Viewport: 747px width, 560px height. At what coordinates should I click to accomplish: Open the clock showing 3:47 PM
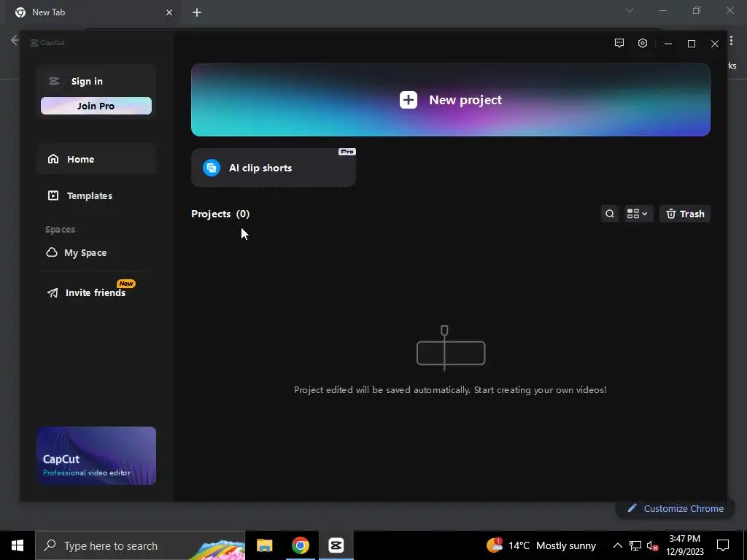685,545
